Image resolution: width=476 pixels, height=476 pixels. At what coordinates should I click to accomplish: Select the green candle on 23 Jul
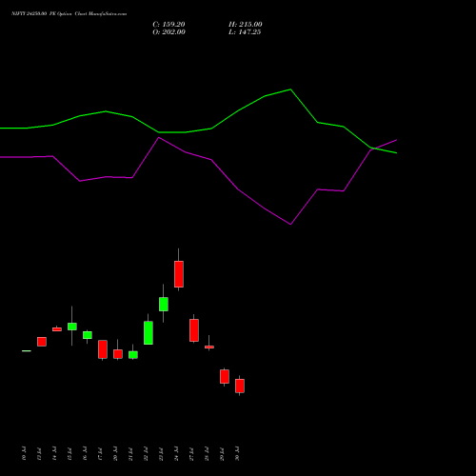pyautogui.click(x=164, y=304)
